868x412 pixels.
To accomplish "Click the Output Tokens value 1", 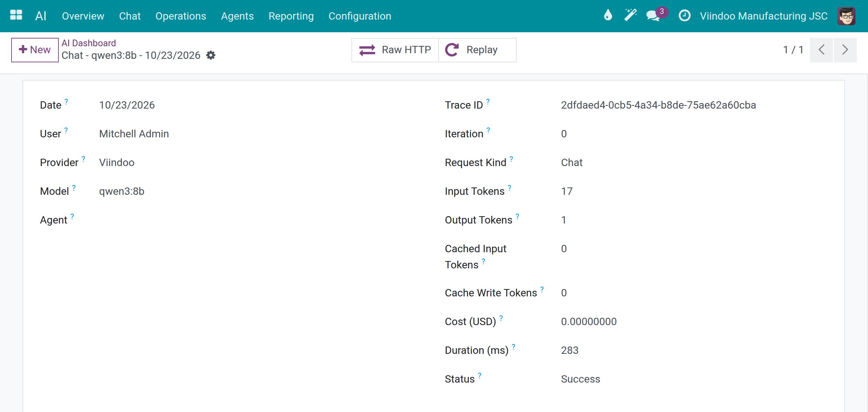I will pos(563,220).
